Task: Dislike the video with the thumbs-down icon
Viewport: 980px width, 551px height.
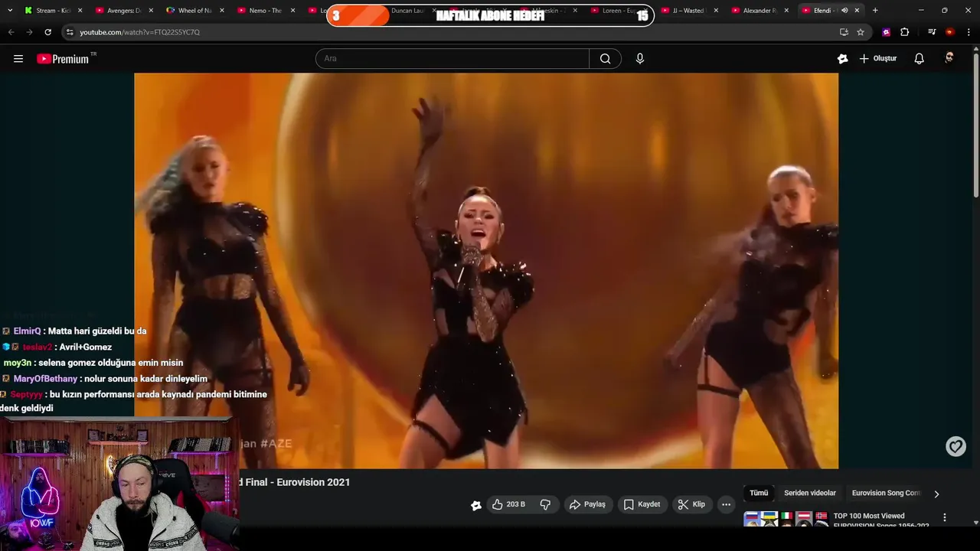Action: click(x=545, y=504)
